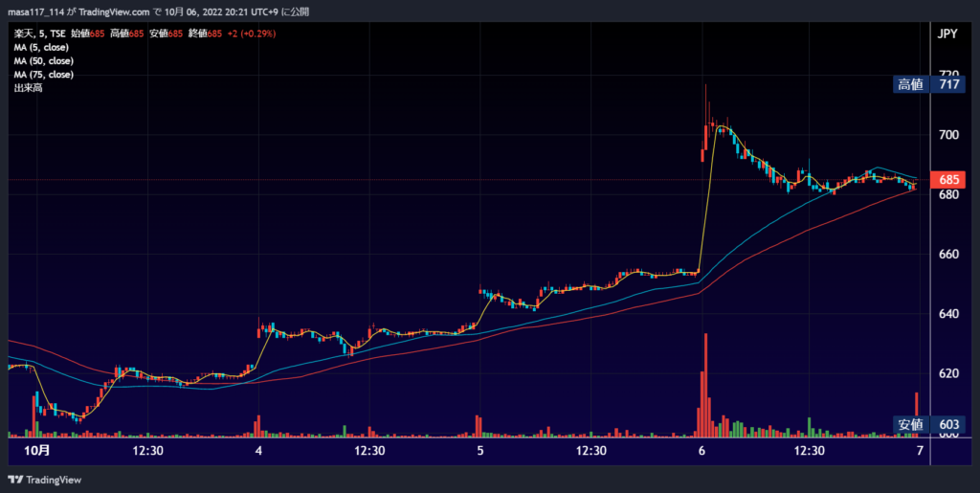Click the date 5 marker on time axis
980x493 pixels.
(480, 451)
